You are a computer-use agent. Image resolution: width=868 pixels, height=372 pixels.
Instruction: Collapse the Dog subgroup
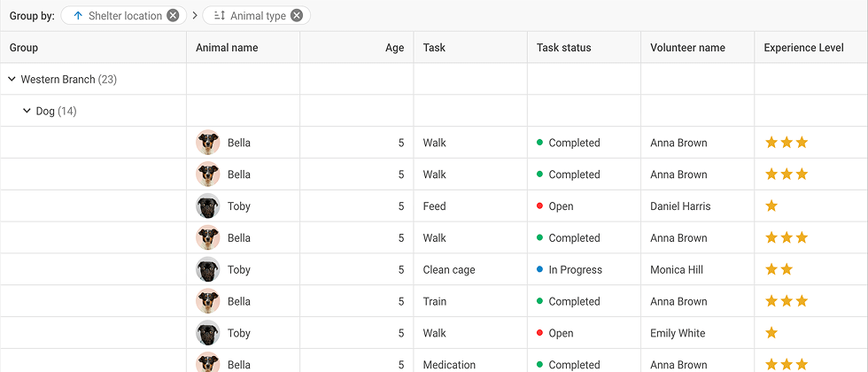27,112
